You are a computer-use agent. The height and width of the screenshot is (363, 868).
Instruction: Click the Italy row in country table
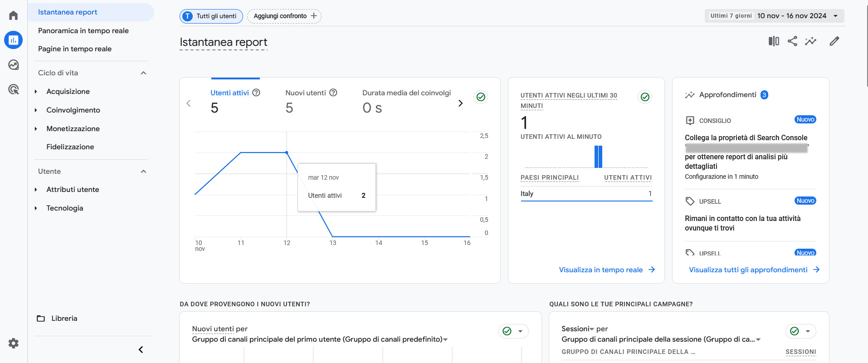coord(586,194)
